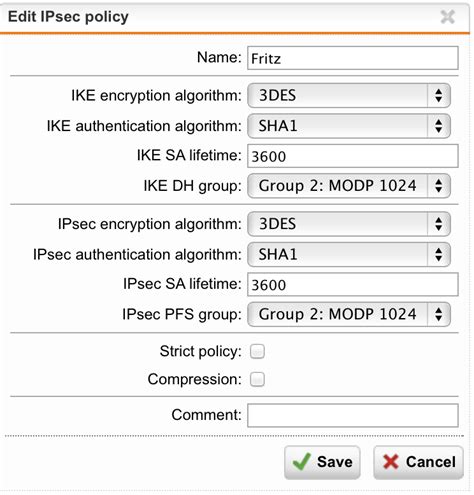The width and height of the screenshot is (474, 495).
Task: Focus the Name field containing Fritz
Action: (353, 58)
